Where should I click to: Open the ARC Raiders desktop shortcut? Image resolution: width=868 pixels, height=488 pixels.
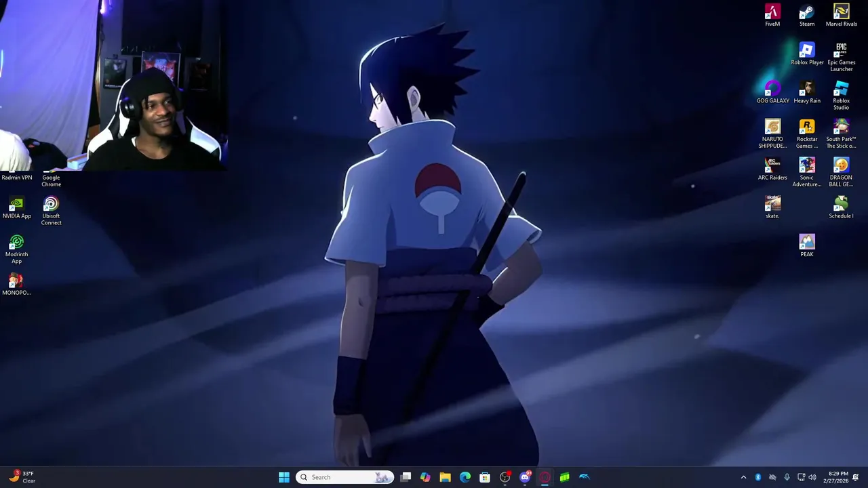pos(772,169)
